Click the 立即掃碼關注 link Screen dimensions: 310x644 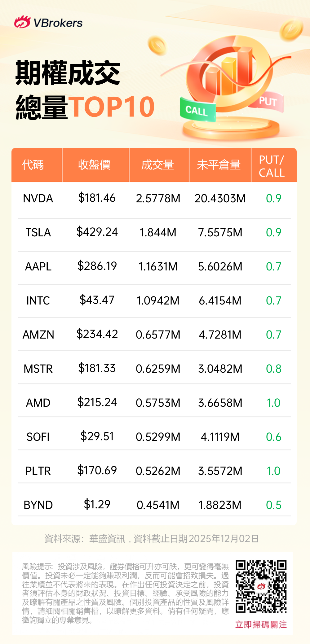point(261,624)
